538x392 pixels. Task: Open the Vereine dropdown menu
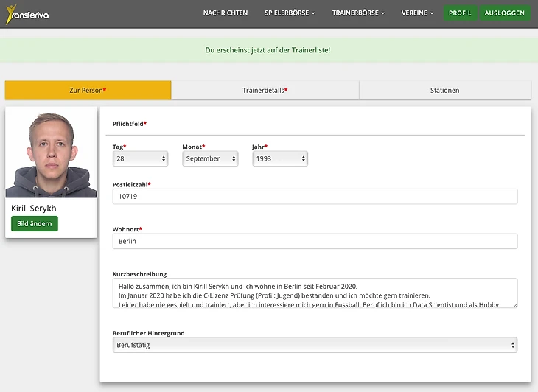(417, 13)
